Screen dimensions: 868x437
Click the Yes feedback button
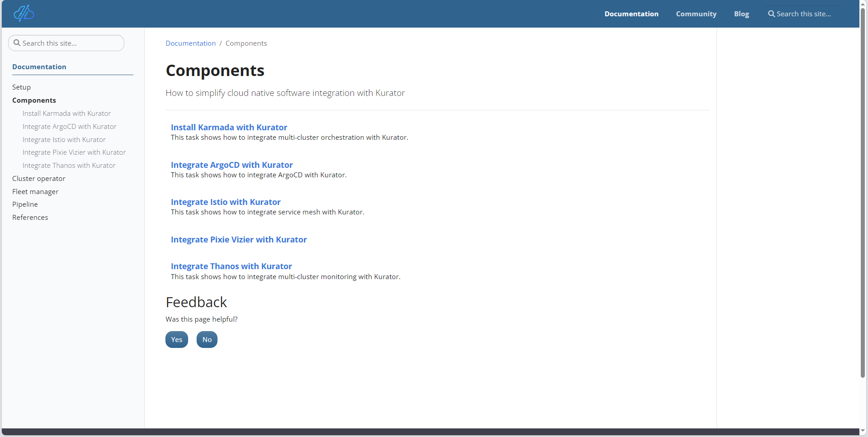pyautogui.click(x=177, y=340)
